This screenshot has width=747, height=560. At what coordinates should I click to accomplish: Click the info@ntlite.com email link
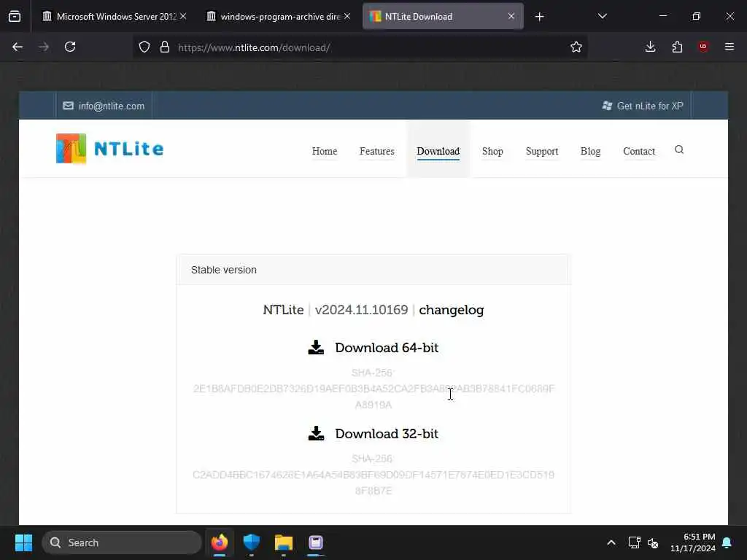[104, 106]
